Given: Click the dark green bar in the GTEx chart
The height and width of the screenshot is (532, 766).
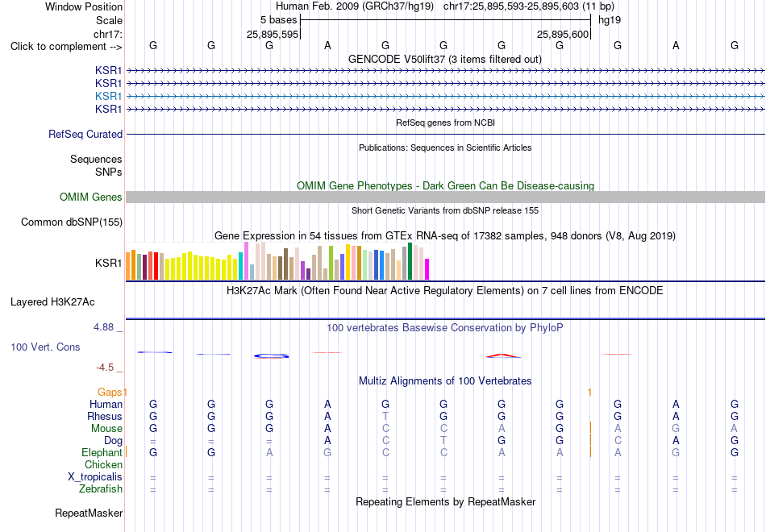Looking at the screenshot, I should click(410, 261).
